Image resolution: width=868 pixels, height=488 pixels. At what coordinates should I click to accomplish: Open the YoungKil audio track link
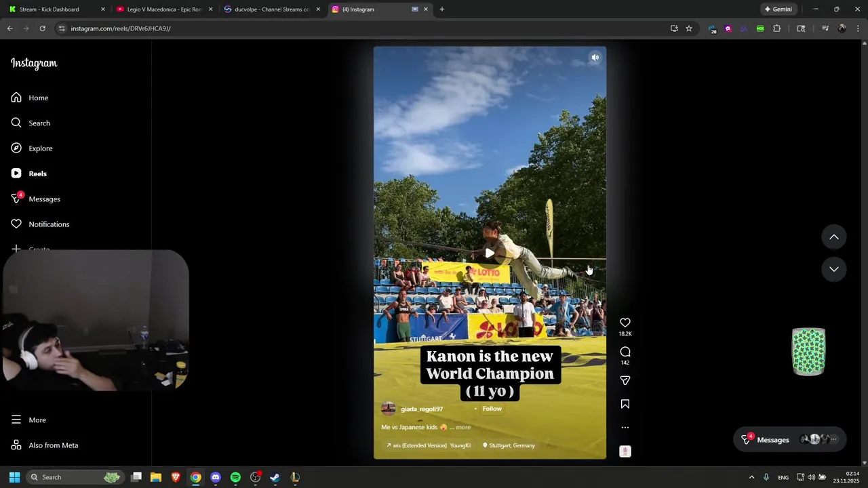429,445
